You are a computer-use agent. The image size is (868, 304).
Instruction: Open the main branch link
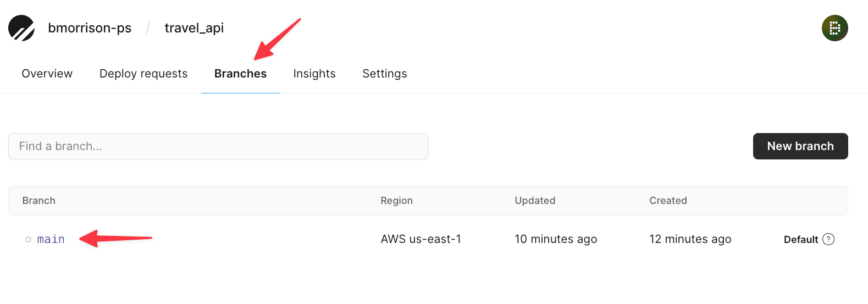[x=51, y=239]
